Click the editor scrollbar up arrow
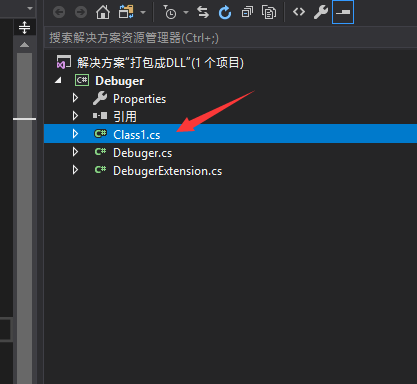This screenshot has height=384, width=417. 24,45
